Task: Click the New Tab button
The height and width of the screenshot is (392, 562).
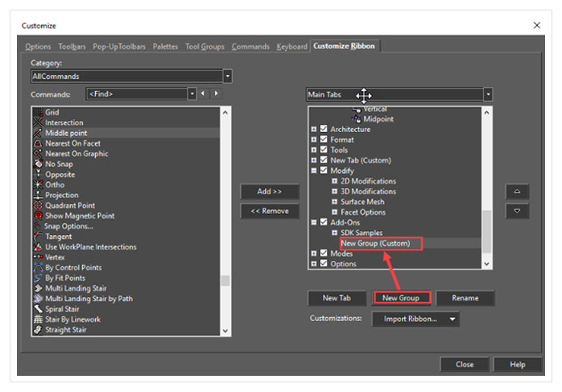Action: (x=337, y=298)
